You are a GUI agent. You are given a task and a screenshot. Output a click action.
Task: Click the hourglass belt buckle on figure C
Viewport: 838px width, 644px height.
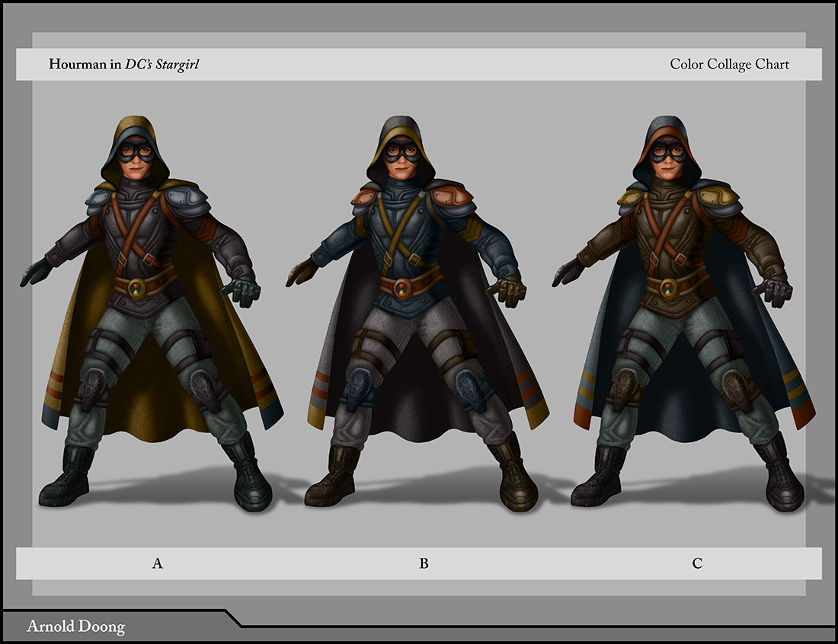tap(669, 288)
